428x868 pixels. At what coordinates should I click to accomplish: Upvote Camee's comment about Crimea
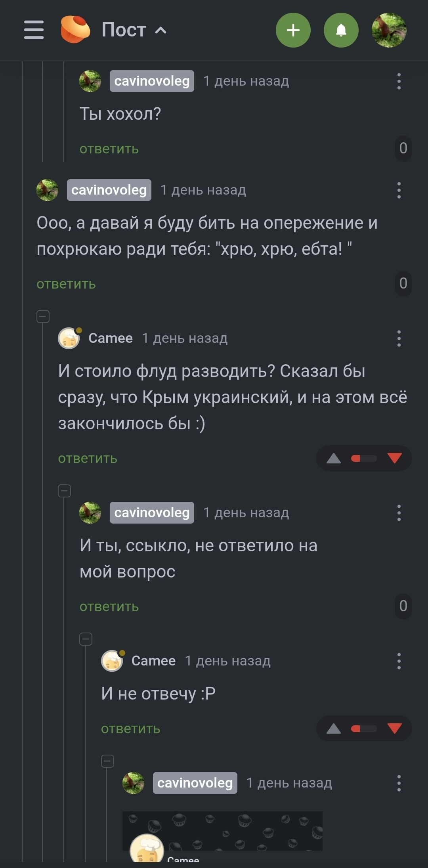tap(333, 459)
